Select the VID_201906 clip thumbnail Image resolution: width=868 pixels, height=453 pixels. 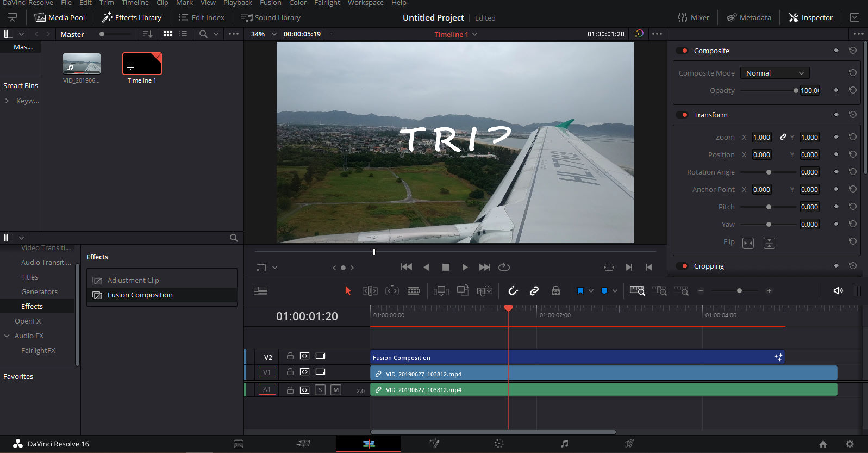tap(82, 64)
